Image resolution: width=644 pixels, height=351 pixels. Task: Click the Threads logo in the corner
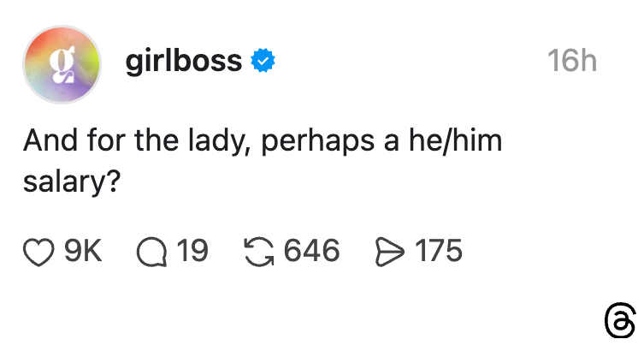[619, 322]
